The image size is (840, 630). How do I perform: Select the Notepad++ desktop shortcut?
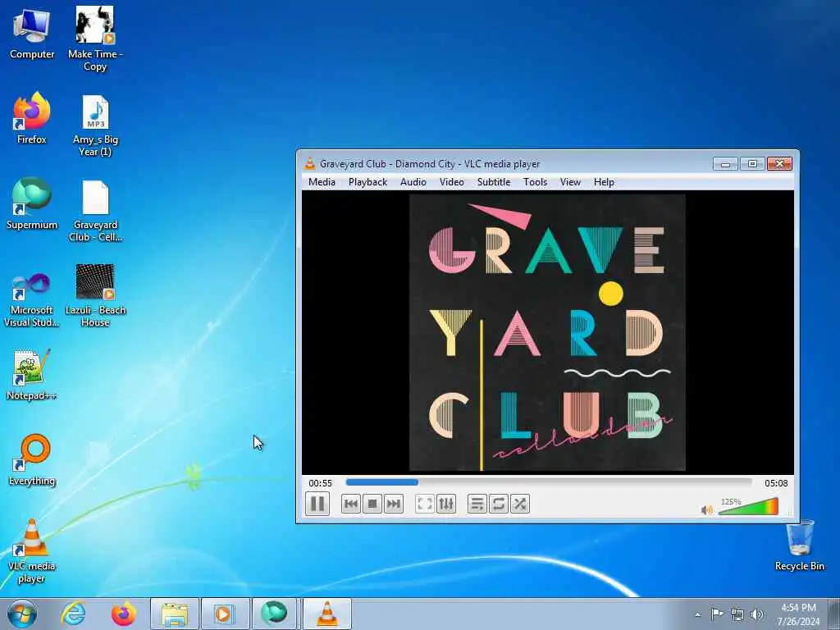click(x=31, y=374)
